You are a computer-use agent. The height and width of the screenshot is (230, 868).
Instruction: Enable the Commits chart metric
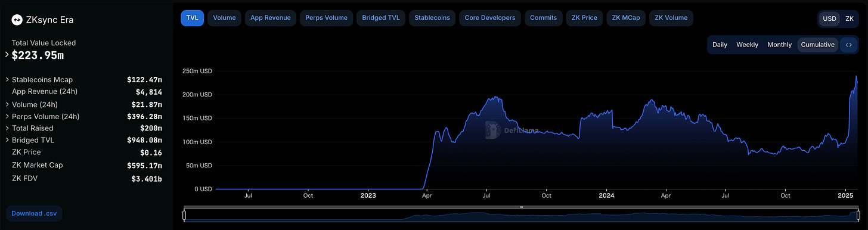coord(544,18)
